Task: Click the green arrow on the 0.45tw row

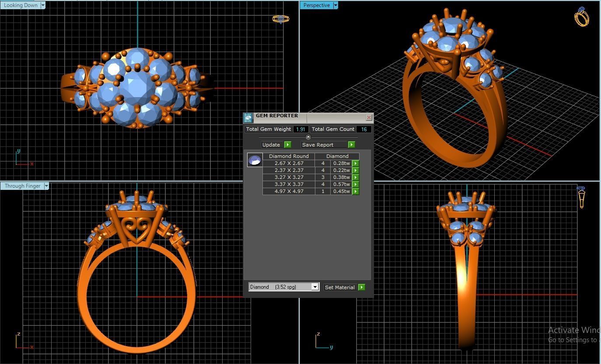Action: (x=355, y=191)
